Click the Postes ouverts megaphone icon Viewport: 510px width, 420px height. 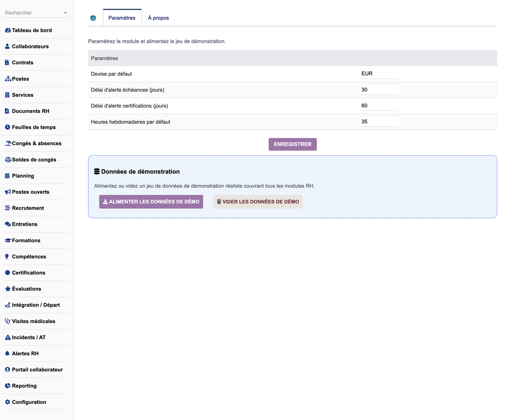click(8, 192)
